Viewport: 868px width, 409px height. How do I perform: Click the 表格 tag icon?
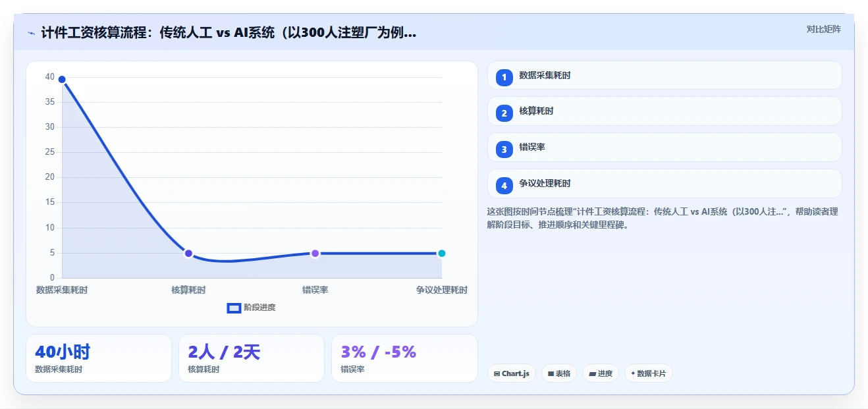(x=551, y=373)
